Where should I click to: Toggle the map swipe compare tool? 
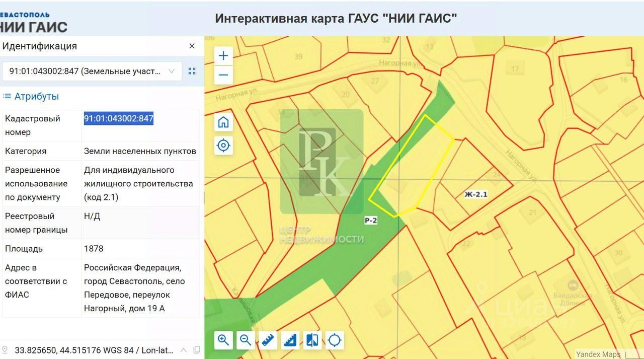tap(312, 340)
